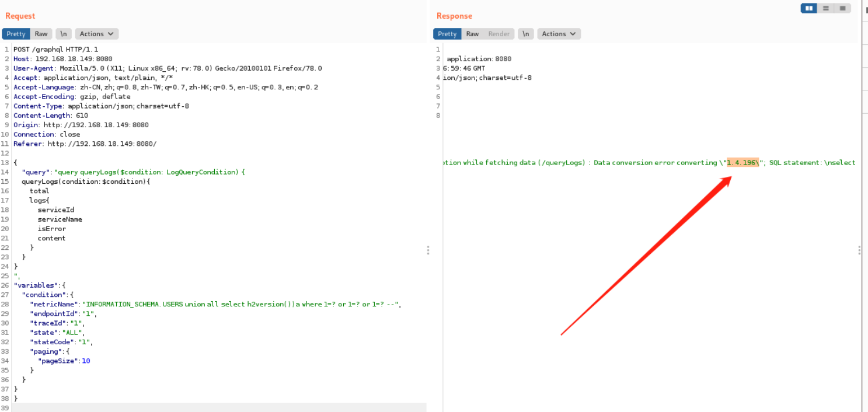The image size is (868, 412).
Task: Click the "traceId" line
Action: pos(57,323)
